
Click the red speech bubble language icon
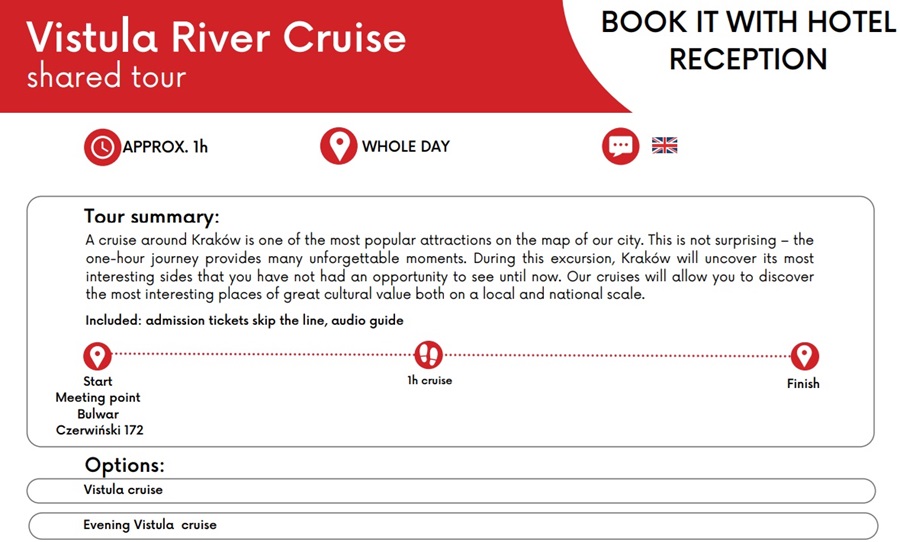pos(620,147)
